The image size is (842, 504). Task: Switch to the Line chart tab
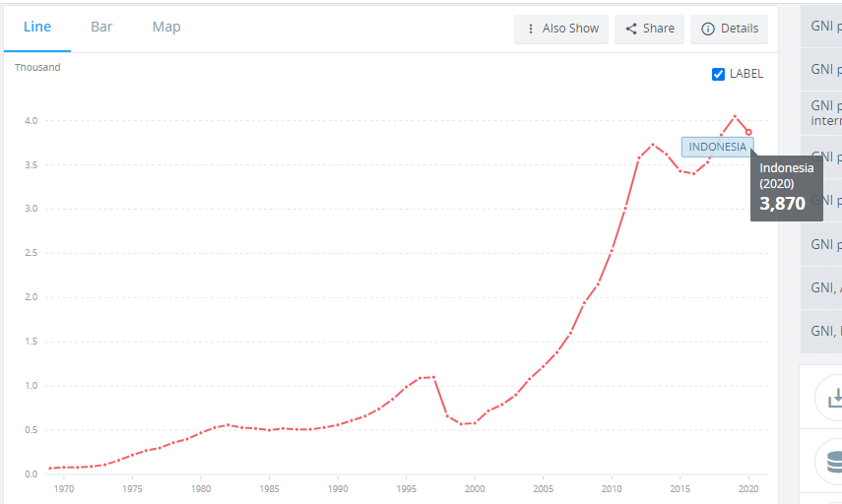pos(37,27)
